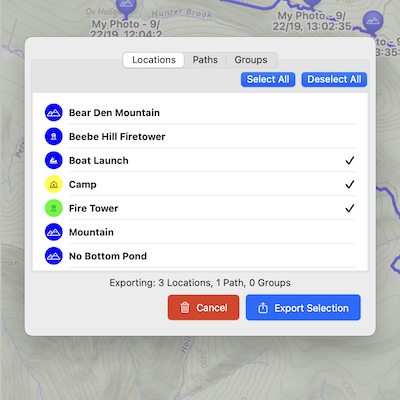The height and width of the screenshot is (400, 400).
Task: Switch to the Paths tab
Action: pos(205,60)
